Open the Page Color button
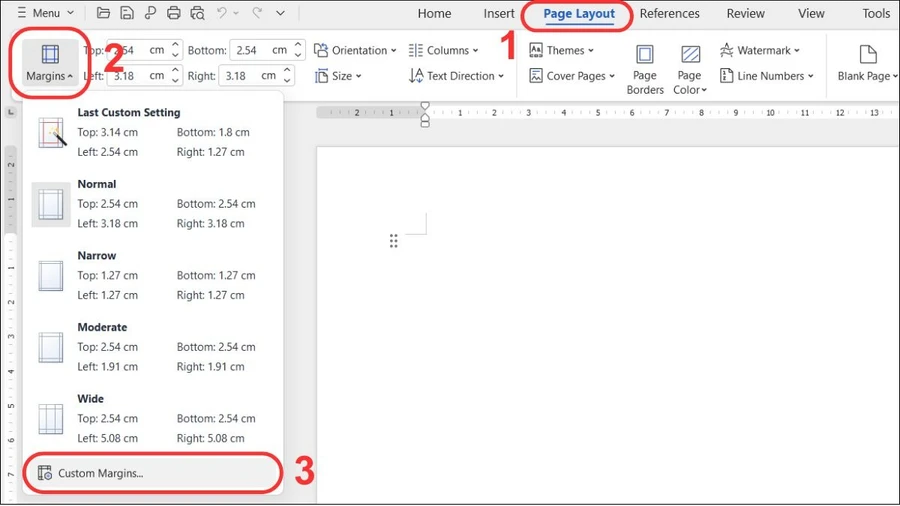Image resolution: width=900 pixels, height=506 pixels. click(x=689, y=69)
